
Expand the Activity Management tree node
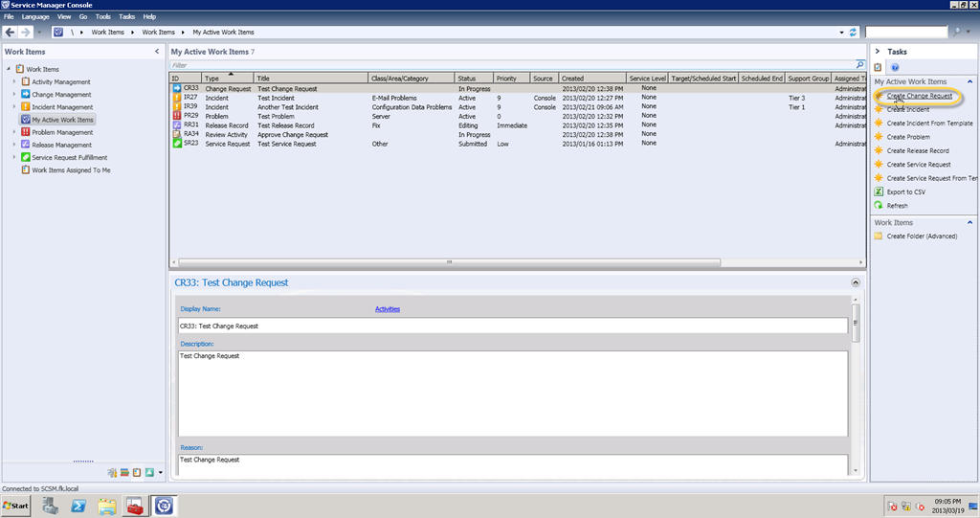point(14,82)
